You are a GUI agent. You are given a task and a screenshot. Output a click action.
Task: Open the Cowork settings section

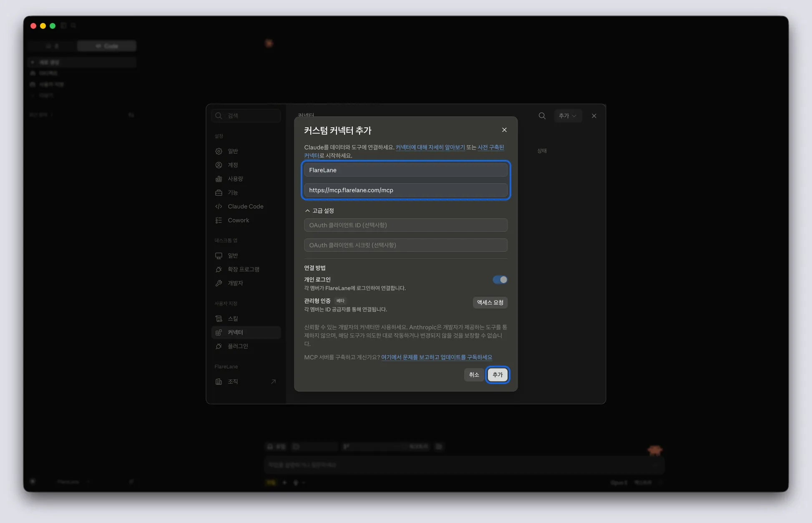pyautogui.click(x=246, y=220)
